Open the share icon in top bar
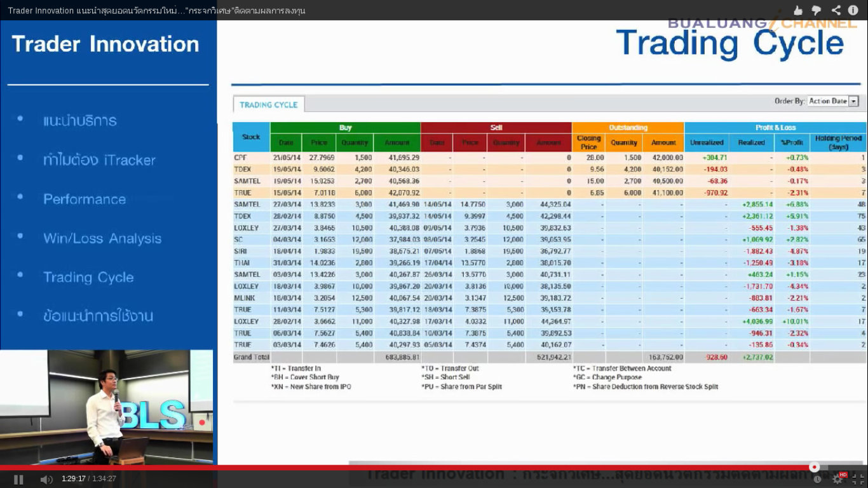 tap(836, 10)
